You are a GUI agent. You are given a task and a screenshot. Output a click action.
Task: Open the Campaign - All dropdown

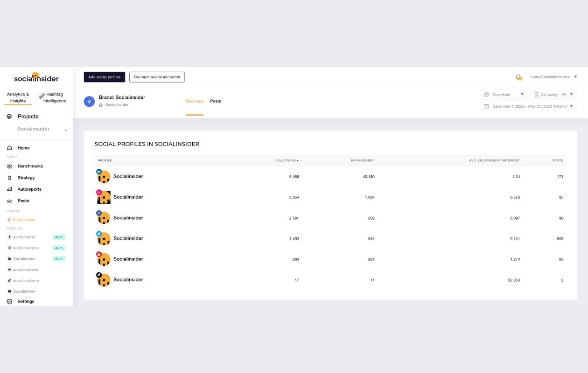[554, 94]
